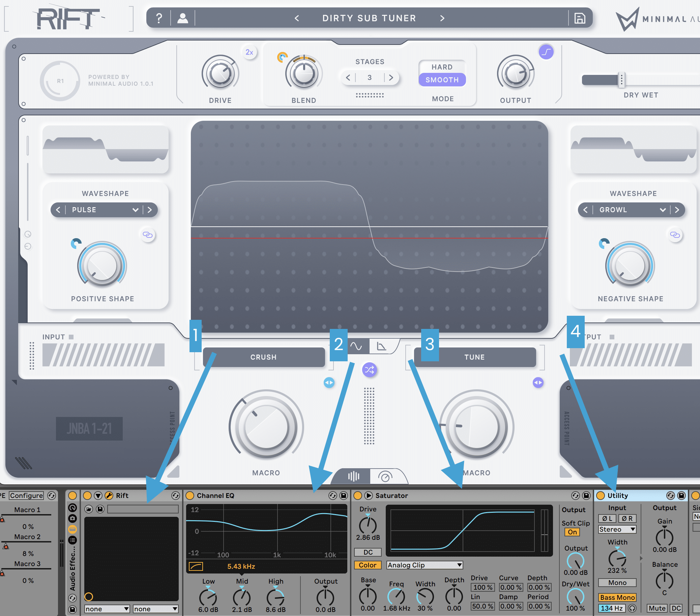Screen dimensions: 700x616
Task: Click the OUTPUT knob in Rift
Action: [x=516, y=74]
